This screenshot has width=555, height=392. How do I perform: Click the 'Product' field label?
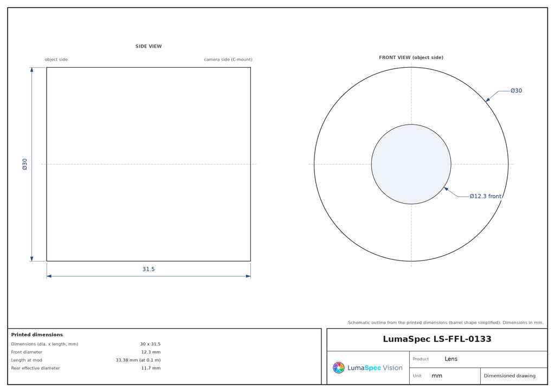[421, 359]
